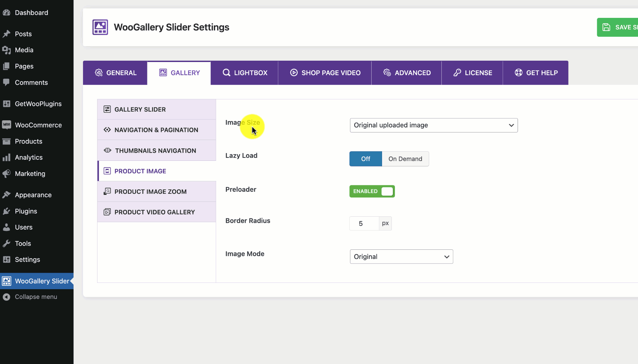Click the Analytics bar chart icon
638x364 pixels.
click(6, 157)
